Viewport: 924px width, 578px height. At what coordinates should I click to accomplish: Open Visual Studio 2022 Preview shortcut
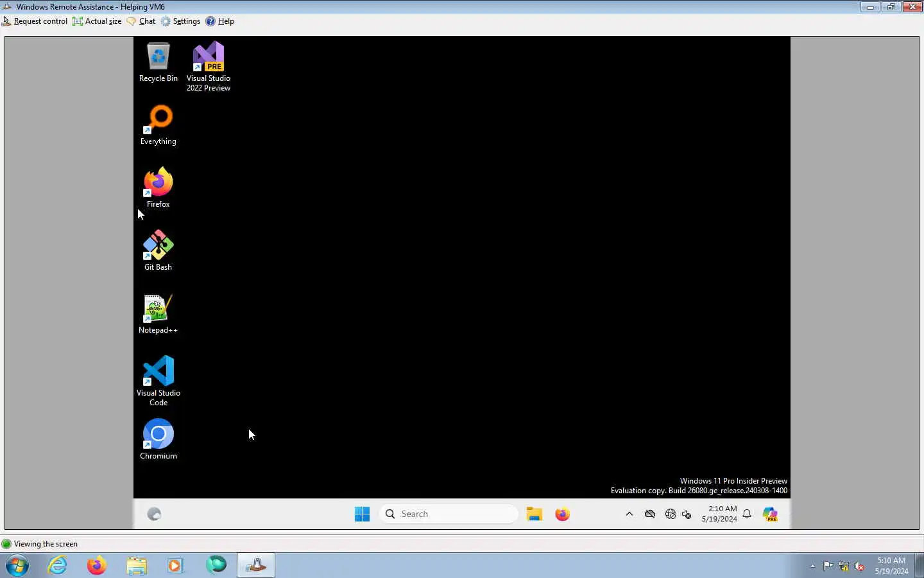(209, 67)
